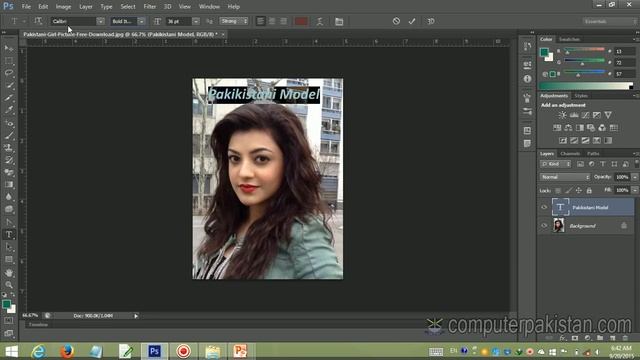This screenshot has width=640, height=360.
Task: Open the layer Fill dropdown arrow
Action: [635, 190]
